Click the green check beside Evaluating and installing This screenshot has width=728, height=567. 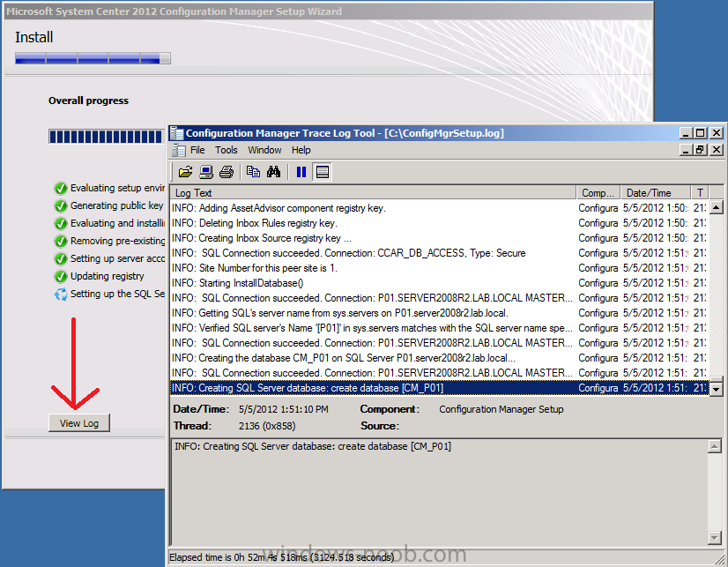click(x=60, y=223)
